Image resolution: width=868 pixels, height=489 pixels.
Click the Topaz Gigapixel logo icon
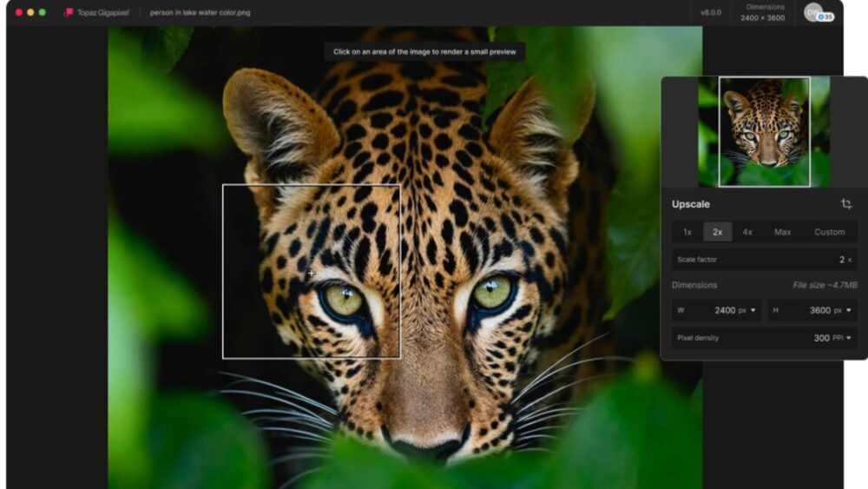click(x=69, y=13)
